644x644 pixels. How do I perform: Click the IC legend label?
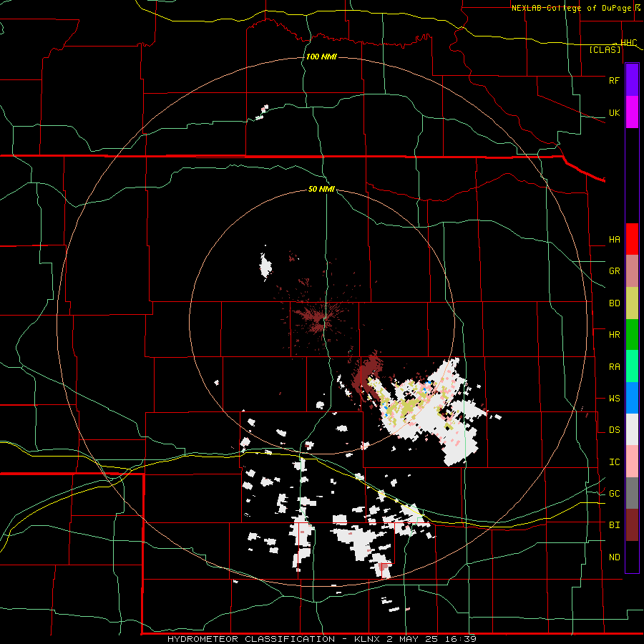point(614,462)
